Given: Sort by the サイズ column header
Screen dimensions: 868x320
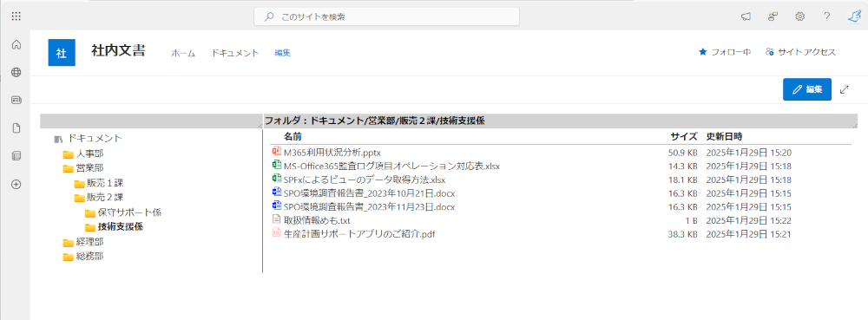Looking at the screenshot, I should click(x=684, y=136).
